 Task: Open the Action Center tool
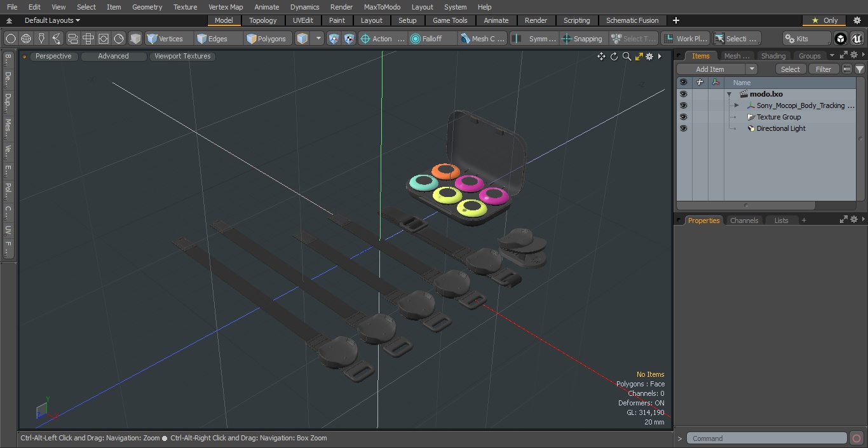pyautogui.click(x=383, y=39)
